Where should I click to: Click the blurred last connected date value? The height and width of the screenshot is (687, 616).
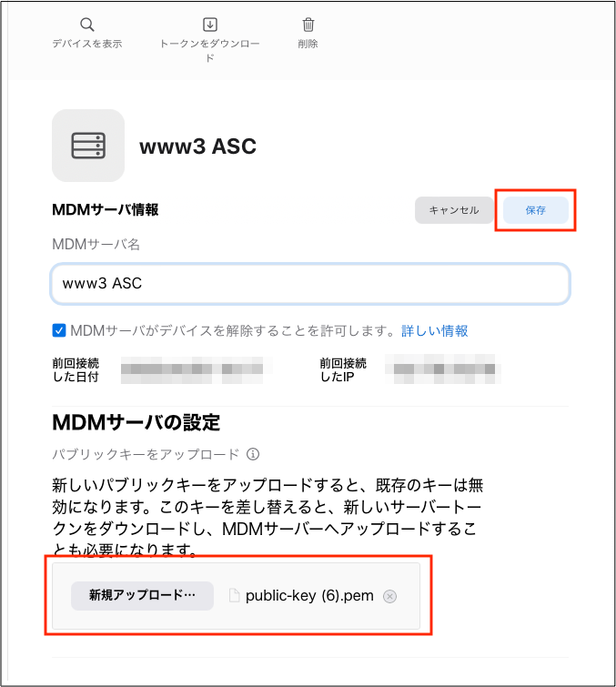(197, 369)
